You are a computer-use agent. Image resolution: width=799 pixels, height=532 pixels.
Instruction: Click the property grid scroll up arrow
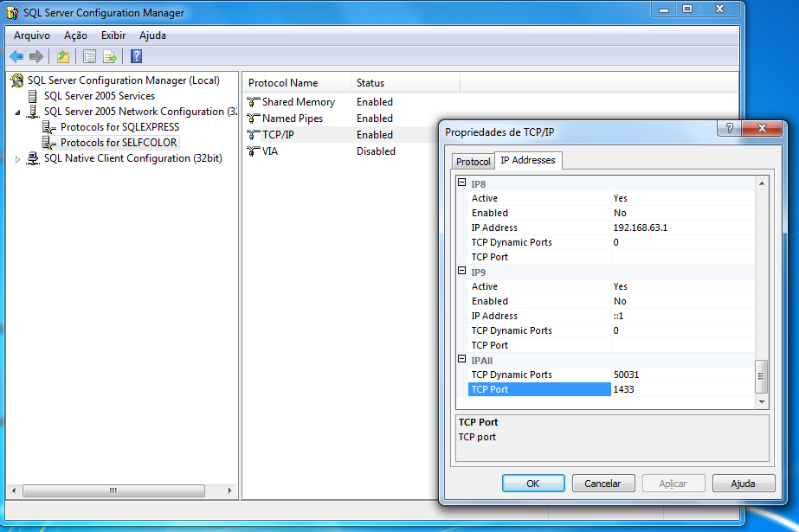point(761,183)
